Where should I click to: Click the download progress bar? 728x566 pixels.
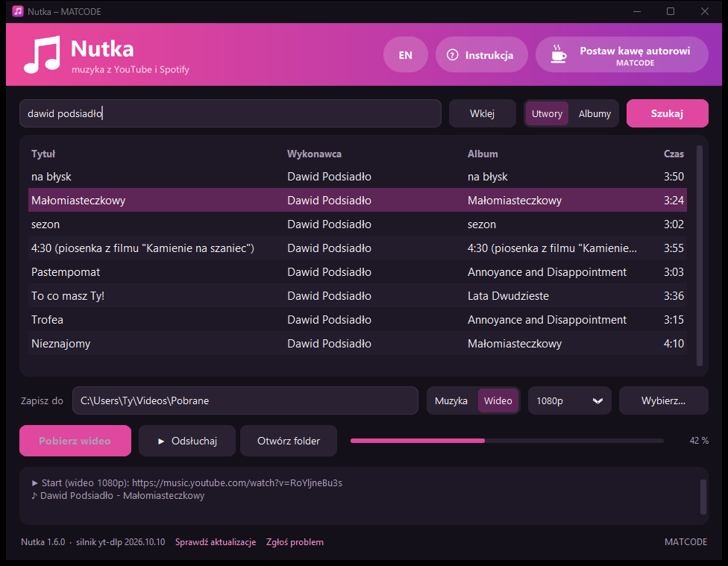point(507,441)
